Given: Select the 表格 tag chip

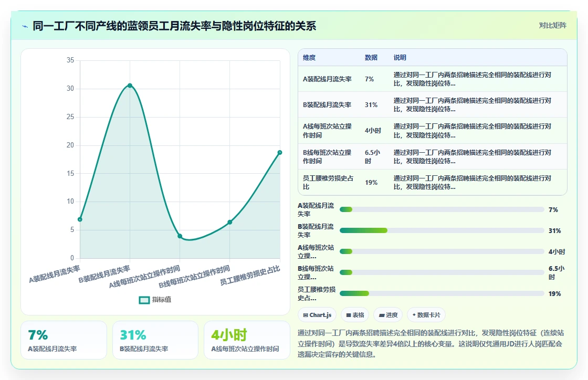Looking at the screenshot, I should point(355,315).
